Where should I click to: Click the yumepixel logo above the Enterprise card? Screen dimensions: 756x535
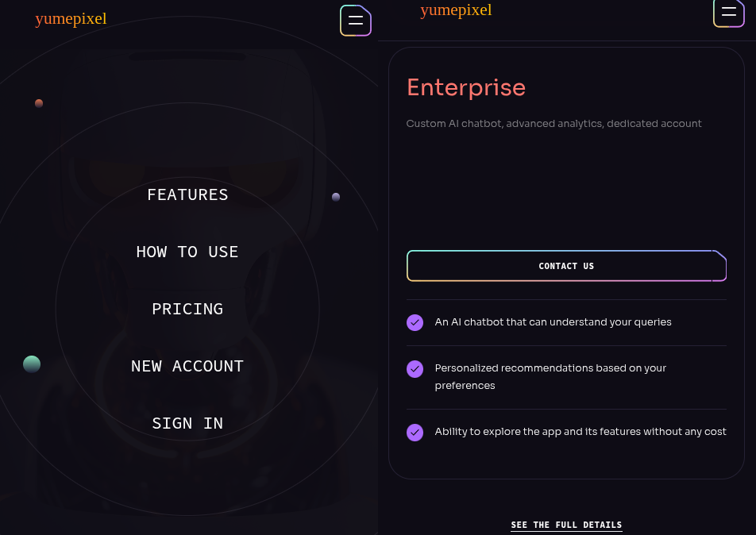pos(456,10)
